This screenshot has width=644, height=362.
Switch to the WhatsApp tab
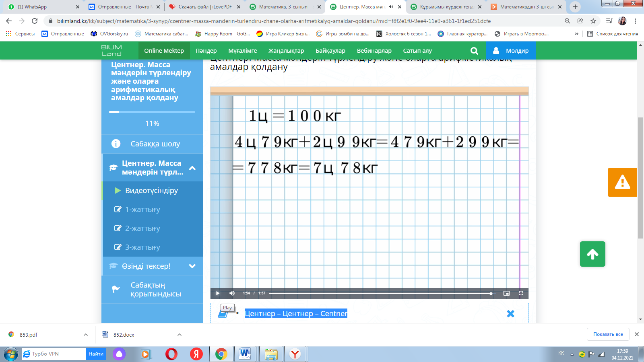pyautogui.click(x=44, y=7)
